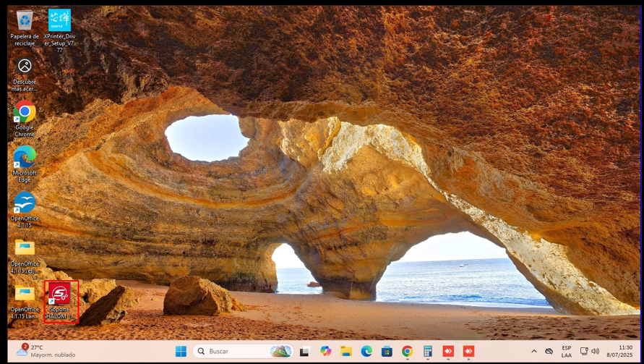Open Task View from the taskbar
This screenshot has width=644, height=364.
pos(305,352)
